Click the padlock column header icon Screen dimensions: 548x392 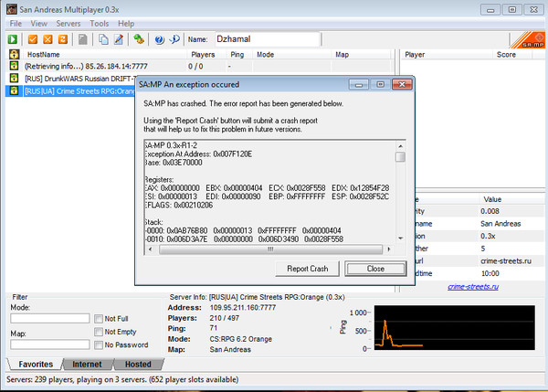point(14,54)
